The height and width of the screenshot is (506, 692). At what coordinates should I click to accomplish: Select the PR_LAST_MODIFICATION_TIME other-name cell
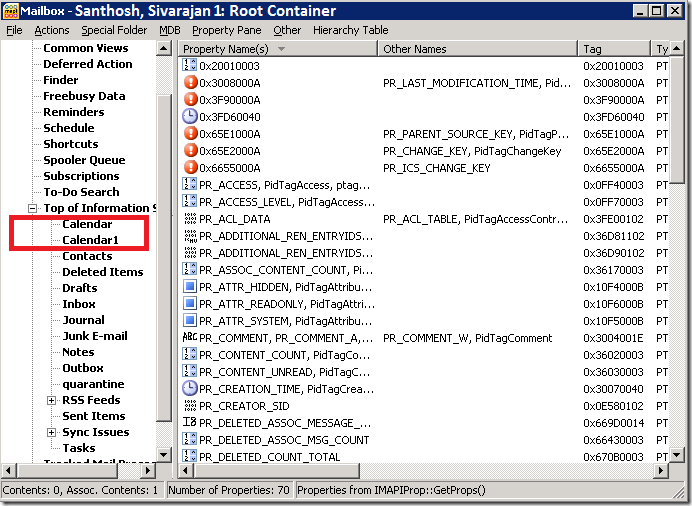477,83
